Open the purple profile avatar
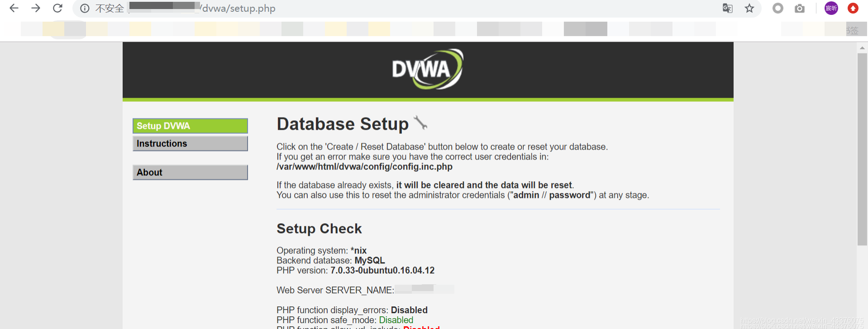 pyautogui.click(x=831, y=8)
